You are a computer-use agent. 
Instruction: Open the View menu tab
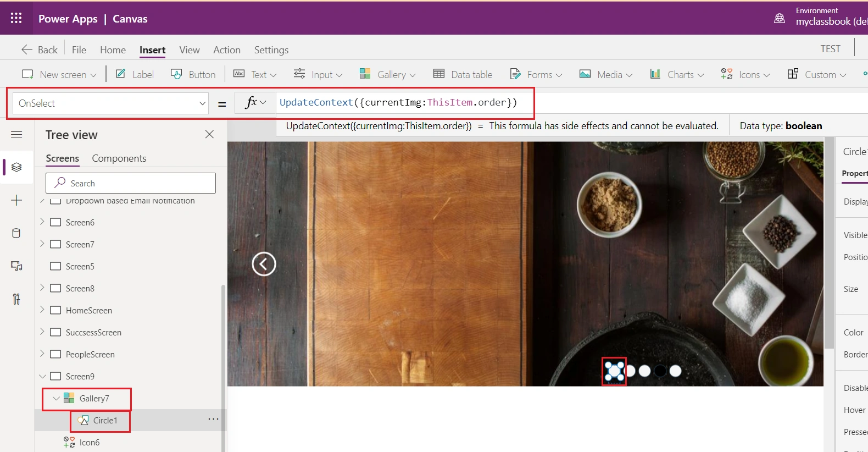tap(190, 50)
